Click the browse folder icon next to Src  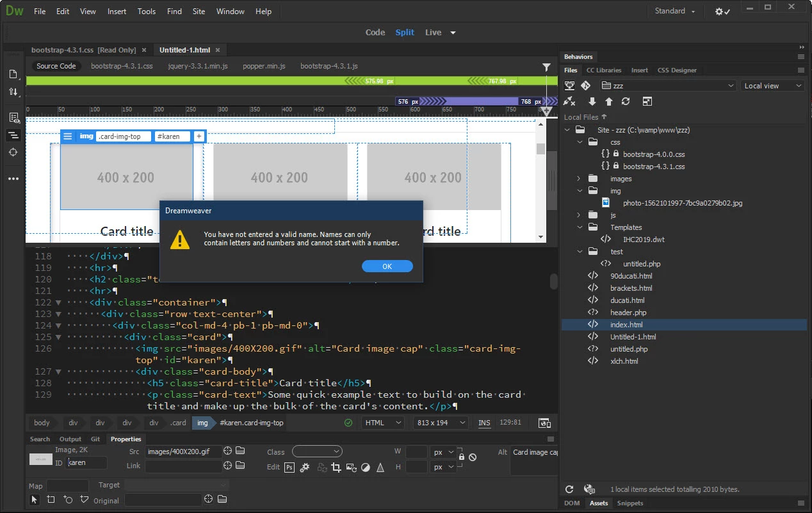240,451
